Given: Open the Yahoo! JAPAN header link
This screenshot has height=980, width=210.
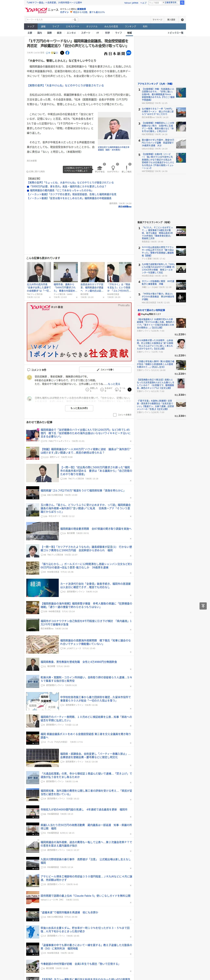Looking at the screenshot, I should tap(131, 3).
